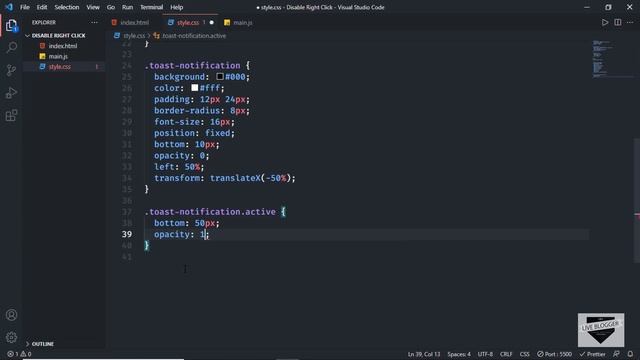
Task: Click errors and warnings indicator in status bar
Action: [x=19, y=354]
